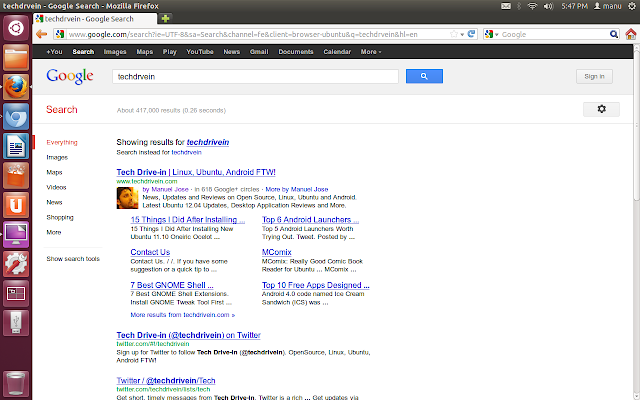The width and height of the screenshot is (640, 400).
Task: Open Top 6 Android Launchers sitelink
Action: [x=310, y=220]
